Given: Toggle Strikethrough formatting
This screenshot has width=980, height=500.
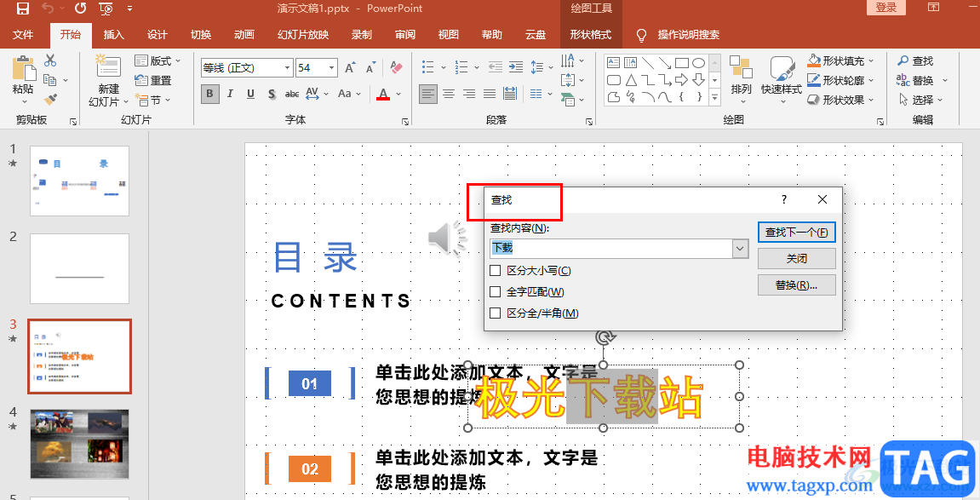Looking at the screenshot, I should pos(292,94).
